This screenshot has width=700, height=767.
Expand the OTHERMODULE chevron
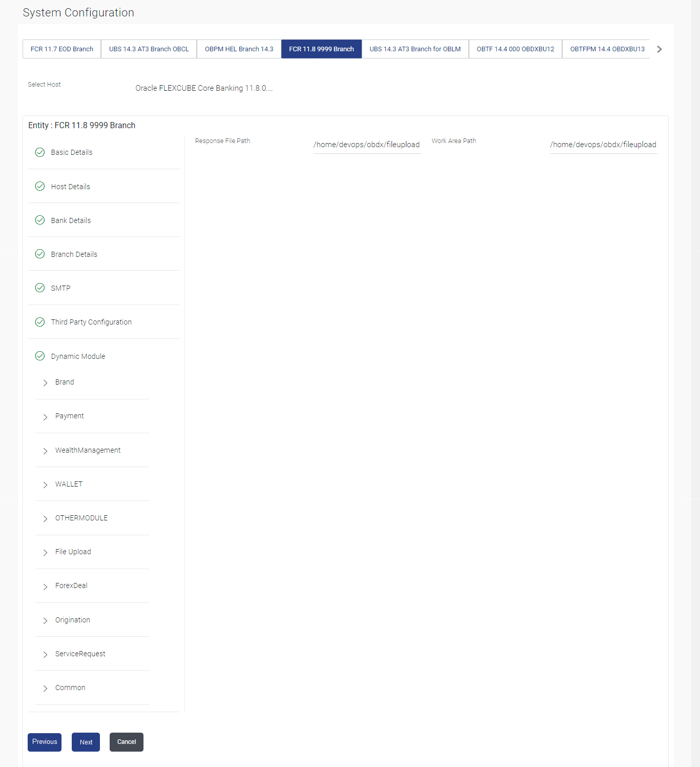pos(45,518)
